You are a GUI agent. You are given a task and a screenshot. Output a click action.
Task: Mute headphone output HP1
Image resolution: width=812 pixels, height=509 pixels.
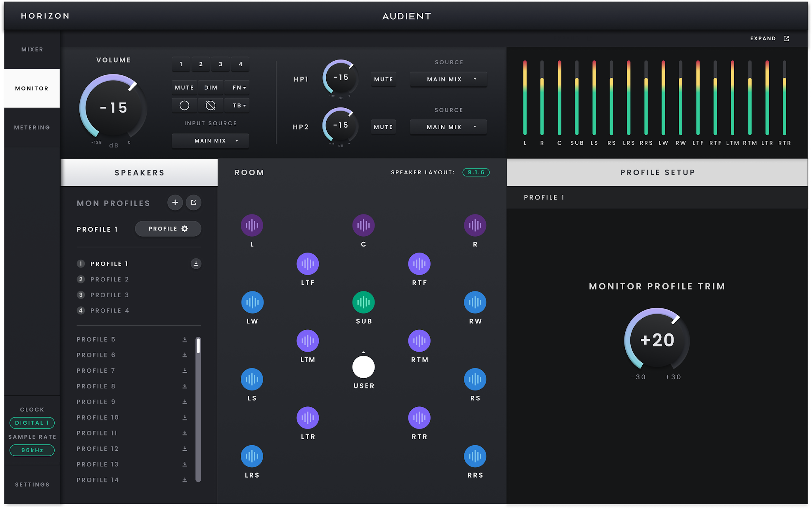(383, 79)
